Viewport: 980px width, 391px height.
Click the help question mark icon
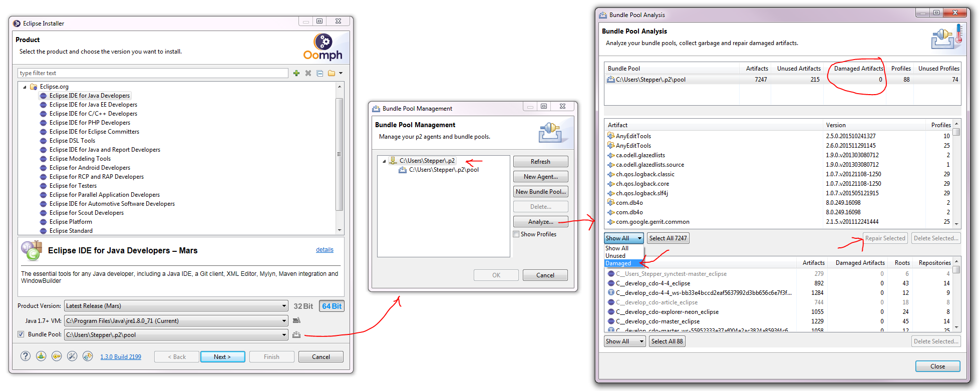(x=26, y=356)
